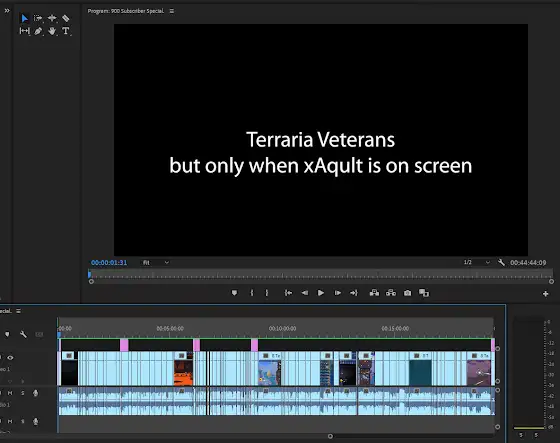Select the first pink clip on upper track
This screenshot has width=560, height=443.
(x=124, y=345)
